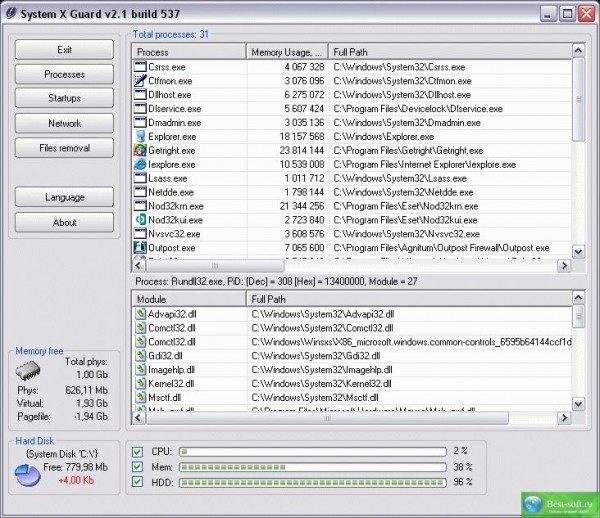Select the Getright.exe full path

(x=408, y=150)
